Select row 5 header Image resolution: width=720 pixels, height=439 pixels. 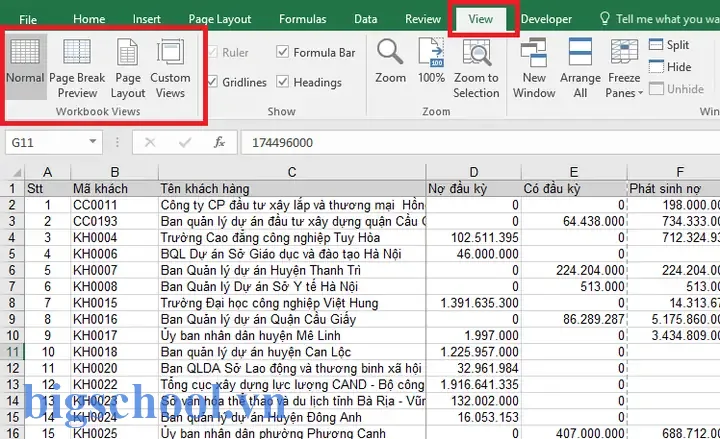pyautogui.click(x=12, y=254)
